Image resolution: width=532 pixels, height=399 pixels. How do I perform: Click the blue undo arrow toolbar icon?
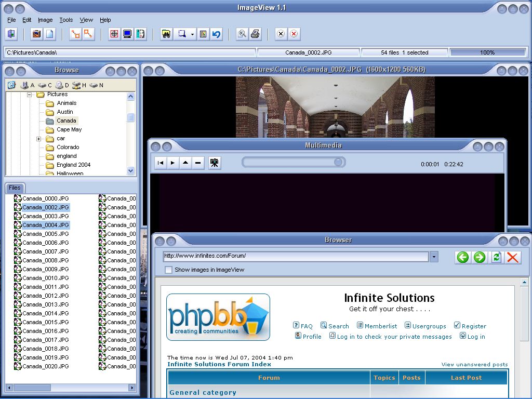tap(216, 34)
